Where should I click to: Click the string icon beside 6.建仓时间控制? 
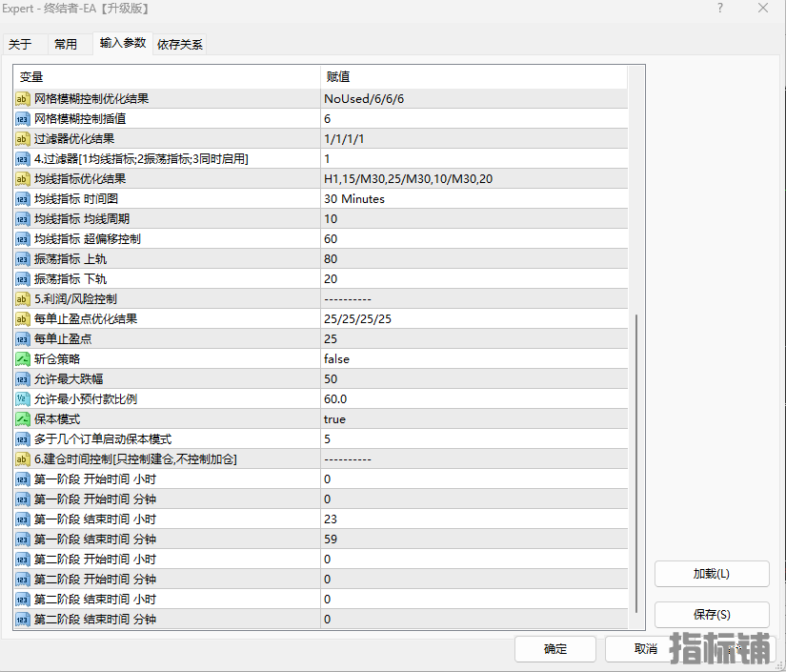click(23, 459)
